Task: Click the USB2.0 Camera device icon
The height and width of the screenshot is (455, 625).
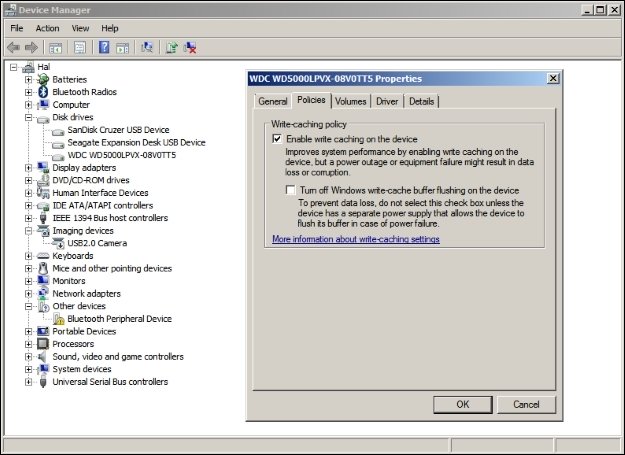Action: tap(58, 243)
